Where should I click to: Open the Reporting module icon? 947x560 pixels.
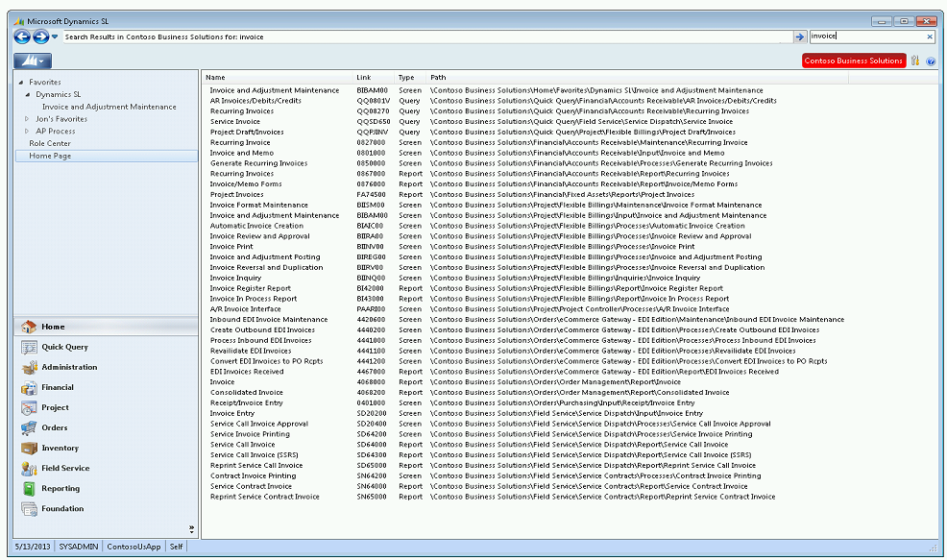click(x=29, y=489)
